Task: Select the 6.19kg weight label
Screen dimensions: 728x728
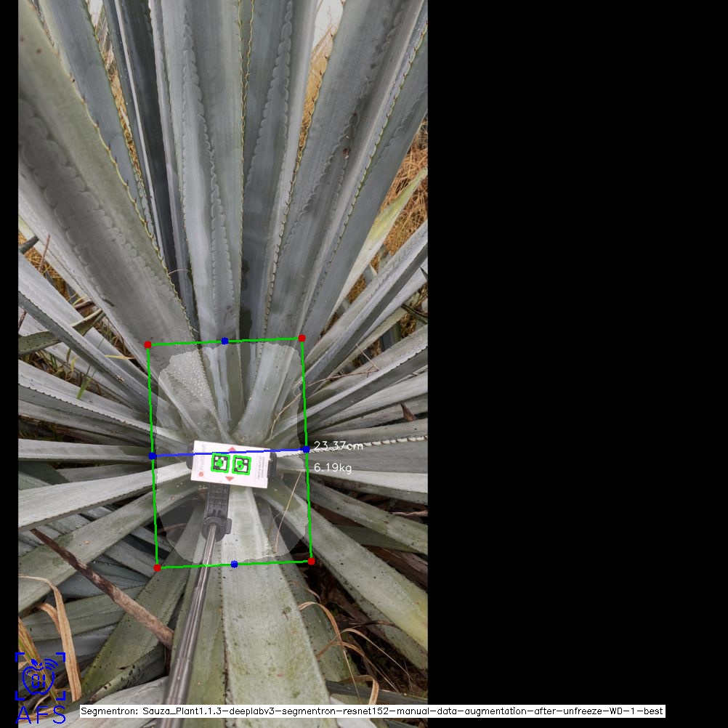Action: (x=333, y=468)
